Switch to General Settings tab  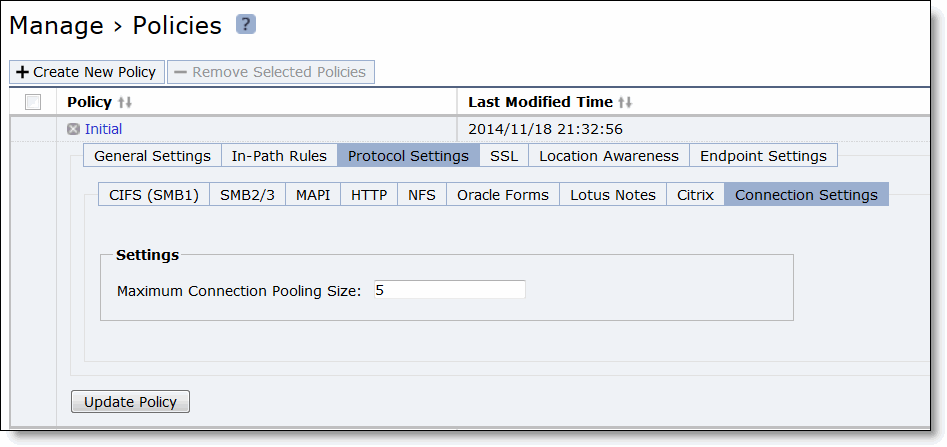(152, 156)
